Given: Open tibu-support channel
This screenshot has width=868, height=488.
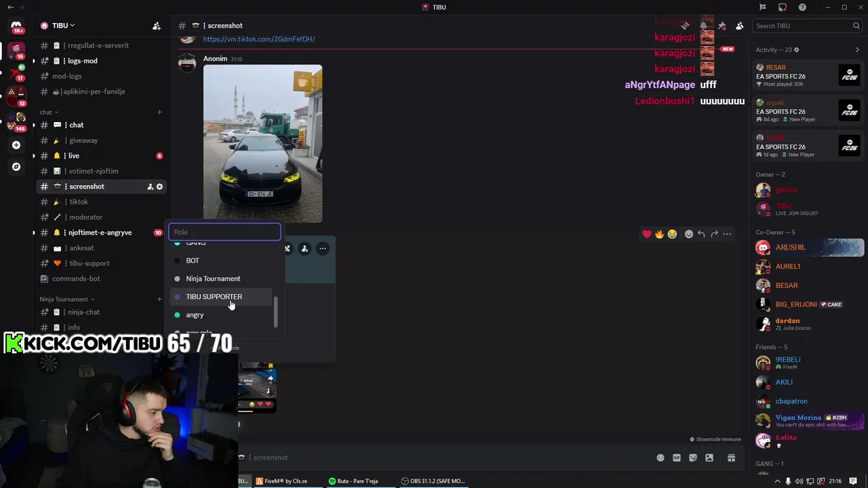Looking at the screenshot, I should pos(100,263).
